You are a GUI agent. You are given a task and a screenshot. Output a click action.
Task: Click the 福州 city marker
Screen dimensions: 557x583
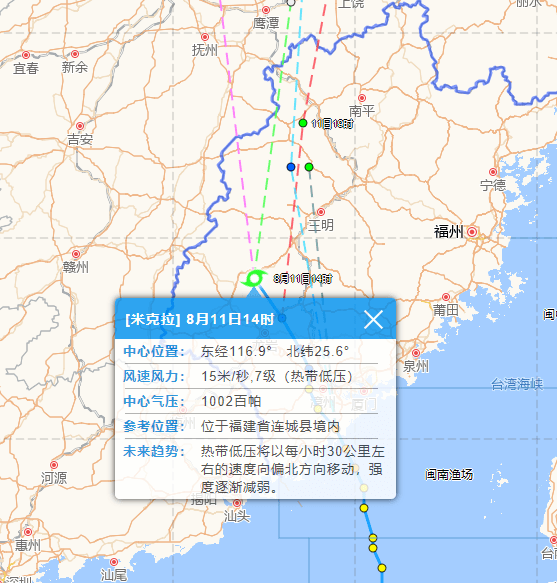point(472,232)
